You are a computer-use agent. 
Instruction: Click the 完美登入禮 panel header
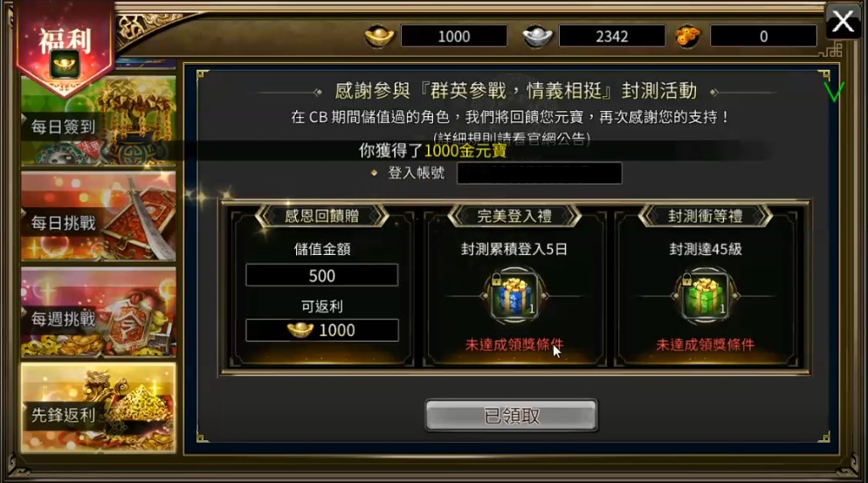coord(514,216)
